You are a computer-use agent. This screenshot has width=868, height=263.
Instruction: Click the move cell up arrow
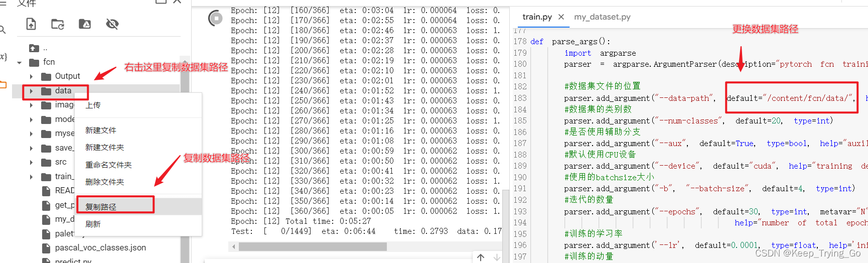tap(481, 257)
